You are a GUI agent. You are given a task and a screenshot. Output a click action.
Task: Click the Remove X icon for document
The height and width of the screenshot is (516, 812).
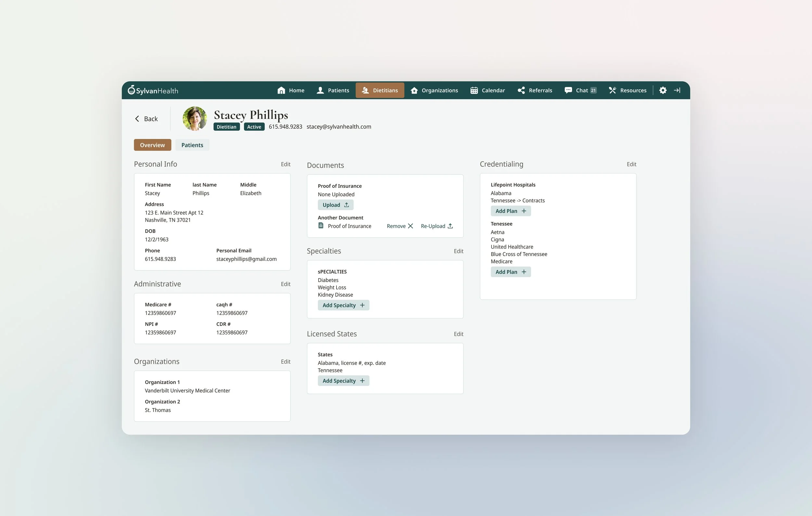410,226
